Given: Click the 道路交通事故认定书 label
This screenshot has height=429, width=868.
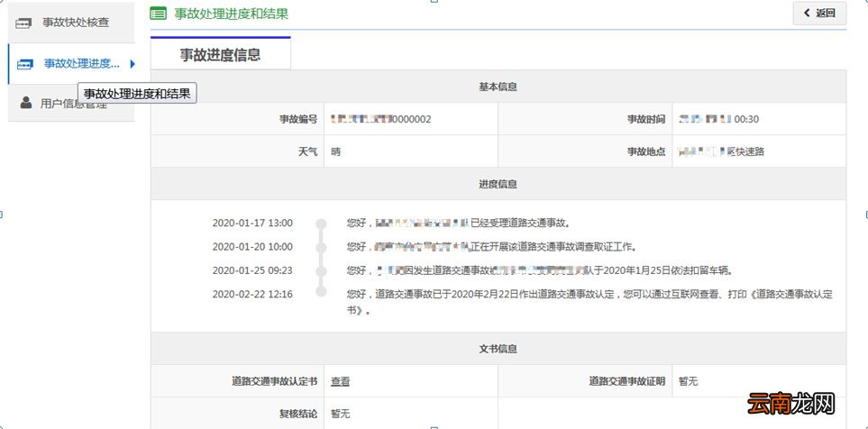Looking at the screenshot, I should pos(275,381).
